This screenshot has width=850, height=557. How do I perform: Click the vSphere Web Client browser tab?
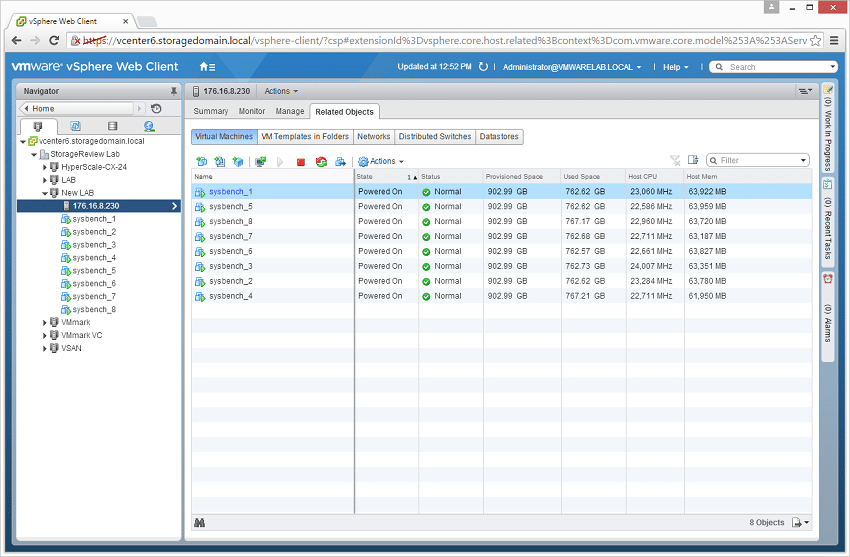[x=70, y=21]
